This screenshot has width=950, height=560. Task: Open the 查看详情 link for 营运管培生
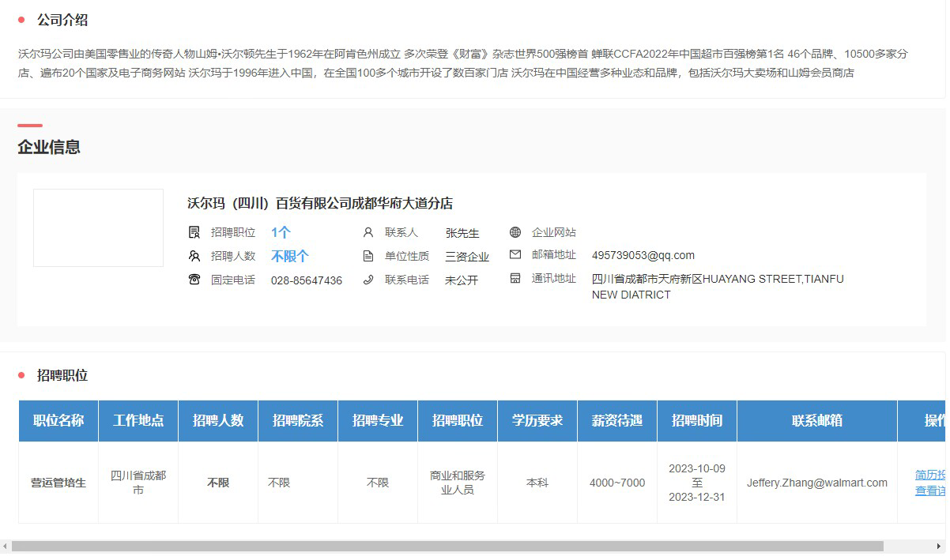pyautogui.click(x=930, y=490)
